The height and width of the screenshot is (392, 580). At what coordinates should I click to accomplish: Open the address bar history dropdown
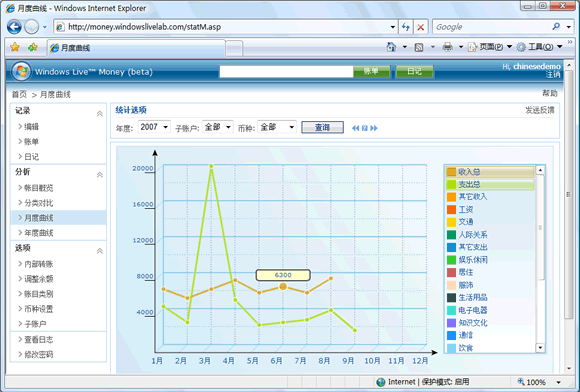click(392, 27)
